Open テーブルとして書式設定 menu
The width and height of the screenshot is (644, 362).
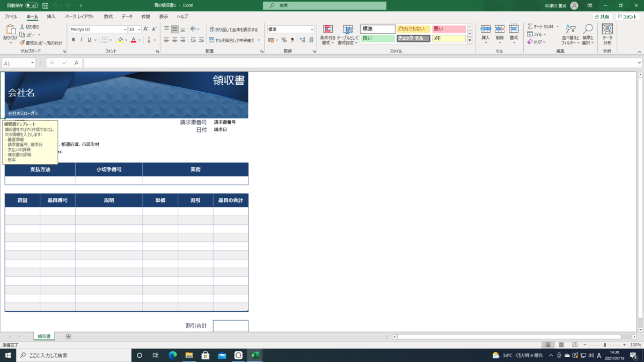pos(348,35)
